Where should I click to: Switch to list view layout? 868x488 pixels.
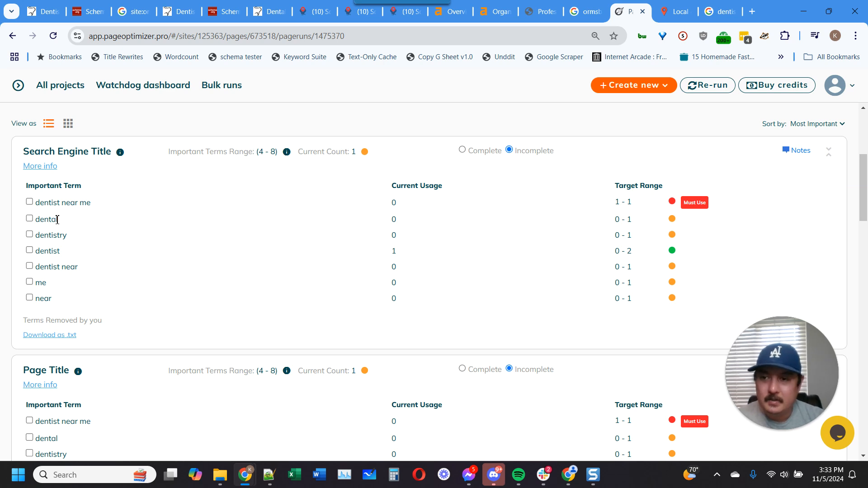[x=48, y=123]
